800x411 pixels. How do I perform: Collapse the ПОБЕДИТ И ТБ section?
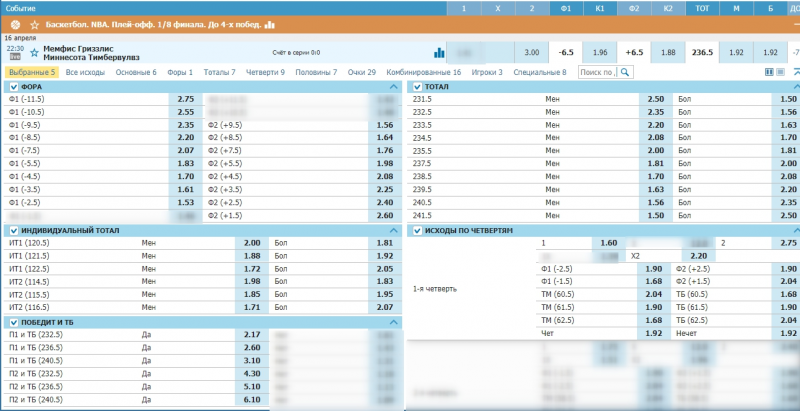click(x=393, y=322)
